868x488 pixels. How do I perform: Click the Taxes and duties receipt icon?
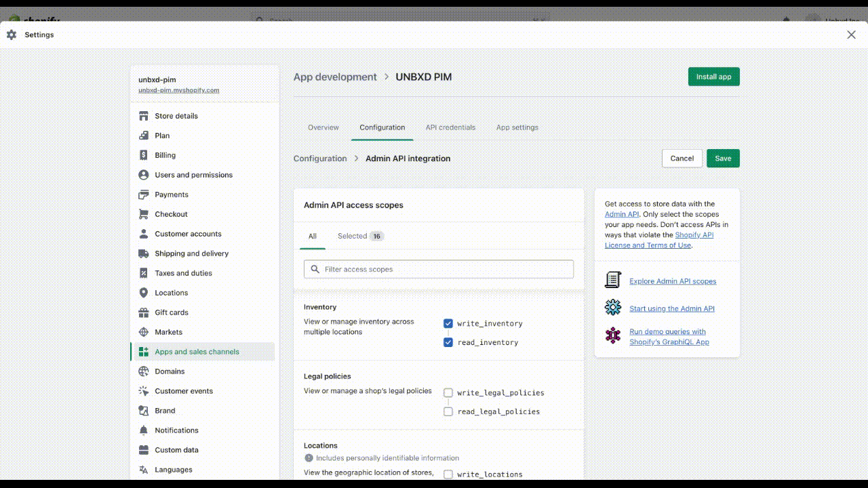[144, 273]
